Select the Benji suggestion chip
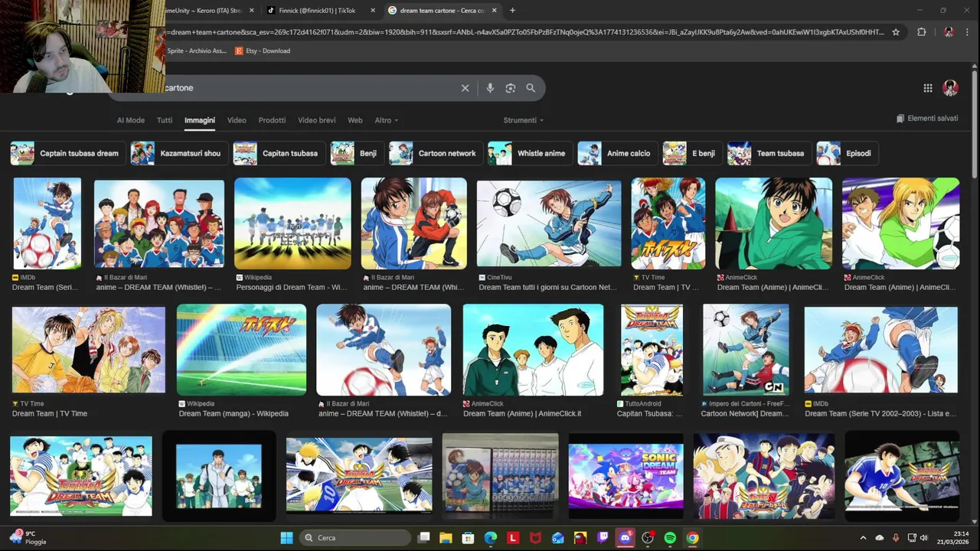 pyautogui.click(x=357, y=153)
